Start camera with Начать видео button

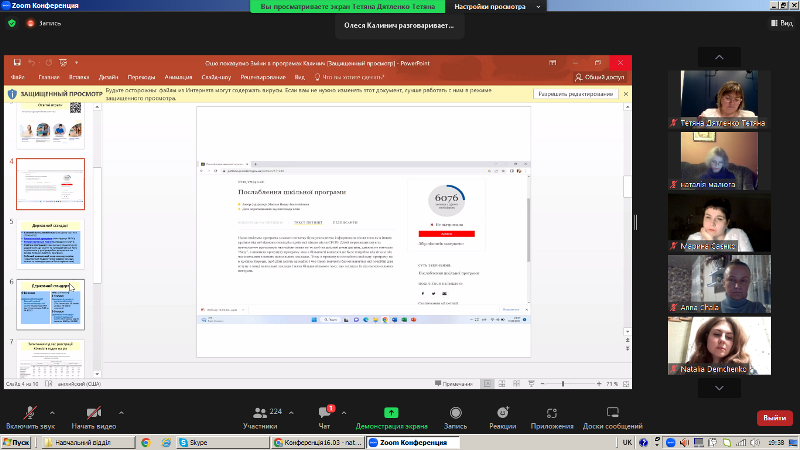(94, 412)
